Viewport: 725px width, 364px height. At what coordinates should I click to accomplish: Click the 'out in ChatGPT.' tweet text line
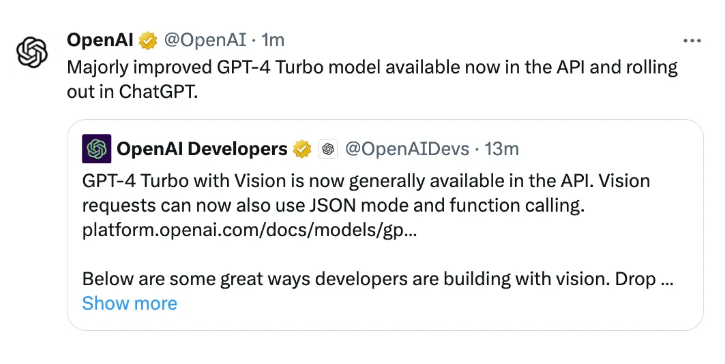[x=132, y=92]
